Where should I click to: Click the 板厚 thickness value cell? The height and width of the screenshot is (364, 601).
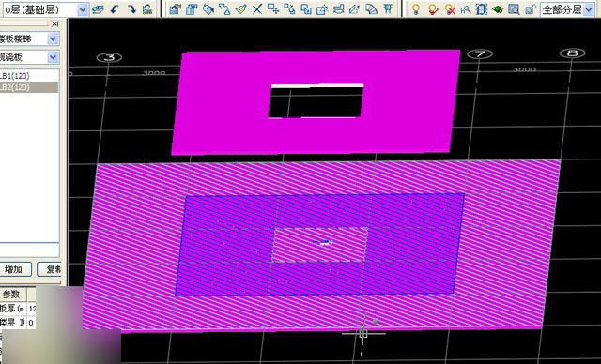coord(31,309)
